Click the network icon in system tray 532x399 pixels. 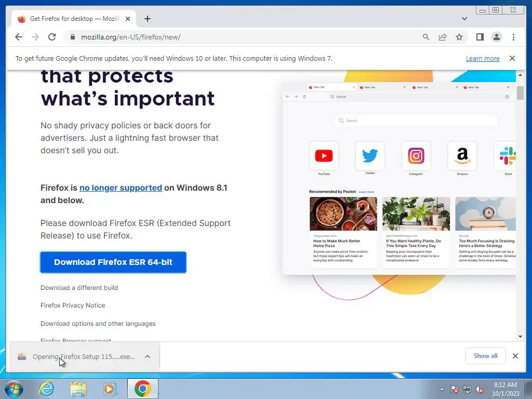467,389
